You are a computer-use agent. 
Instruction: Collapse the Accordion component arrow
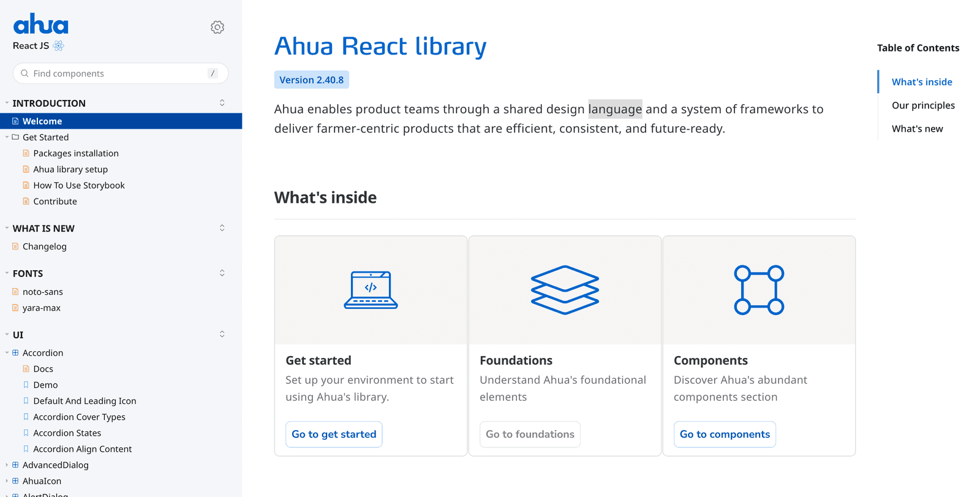pos(7,353)
